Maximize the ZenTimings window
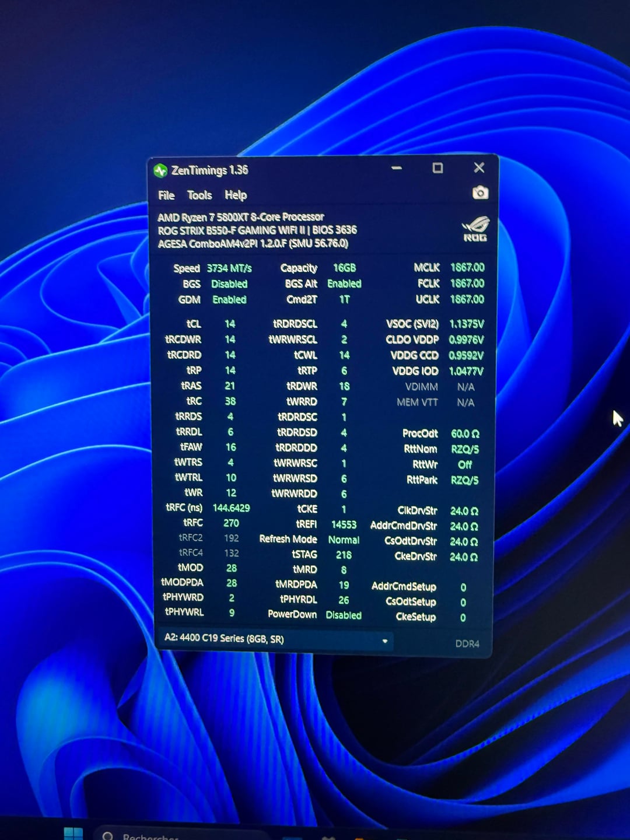 (x=437, y=168)
